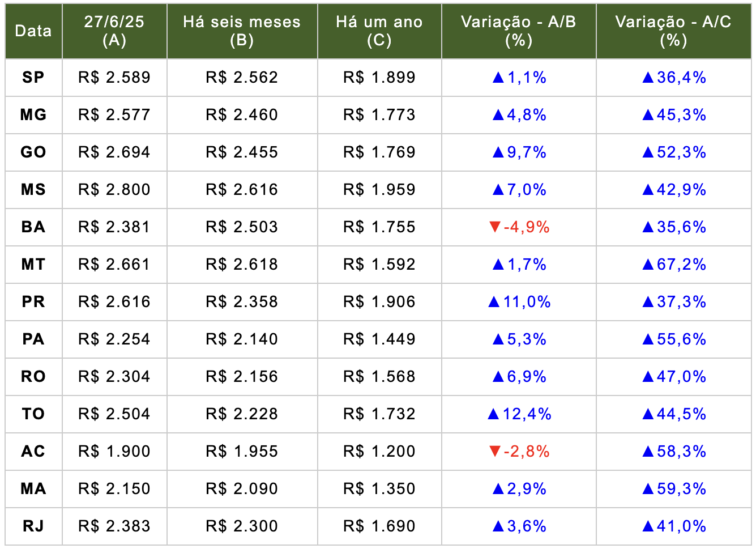Click the Há seis meses (B) header
This screenshot has width=756, height=553.
pyautogui.click(x=242, y=31)
